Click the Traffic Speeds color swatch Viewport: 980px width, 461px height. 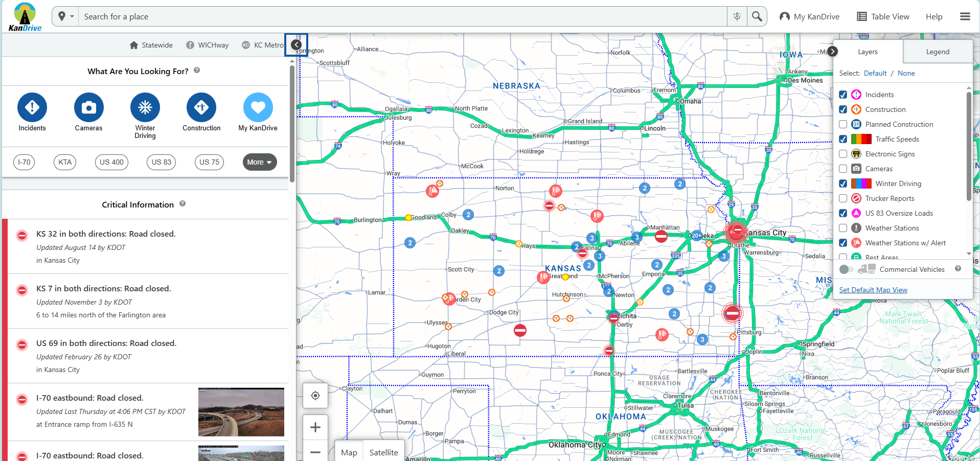[x=861, y=139]
